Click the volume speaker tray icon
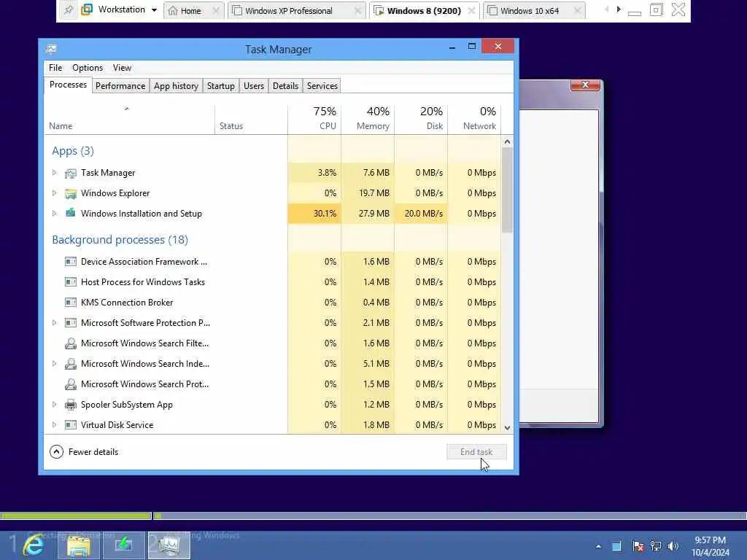 click(673, 546)
